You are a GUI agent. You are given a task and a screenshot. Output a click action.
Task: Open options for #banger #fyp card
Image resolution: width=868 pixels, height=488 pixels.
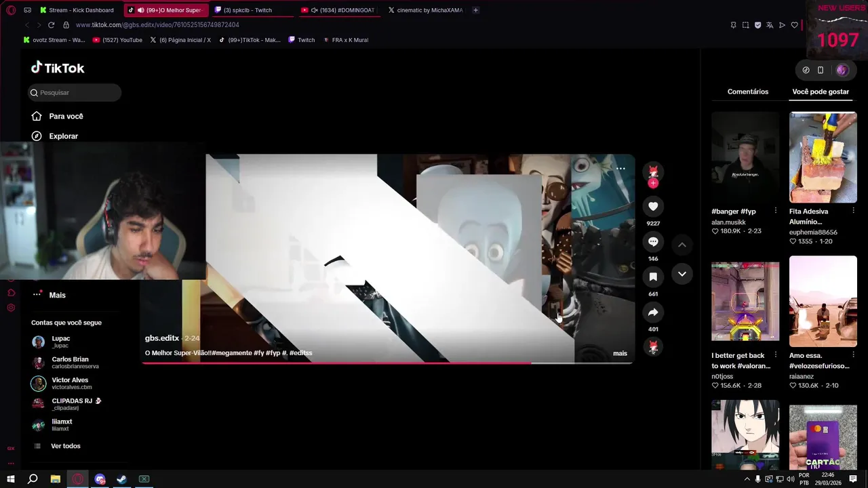[776, 211]
